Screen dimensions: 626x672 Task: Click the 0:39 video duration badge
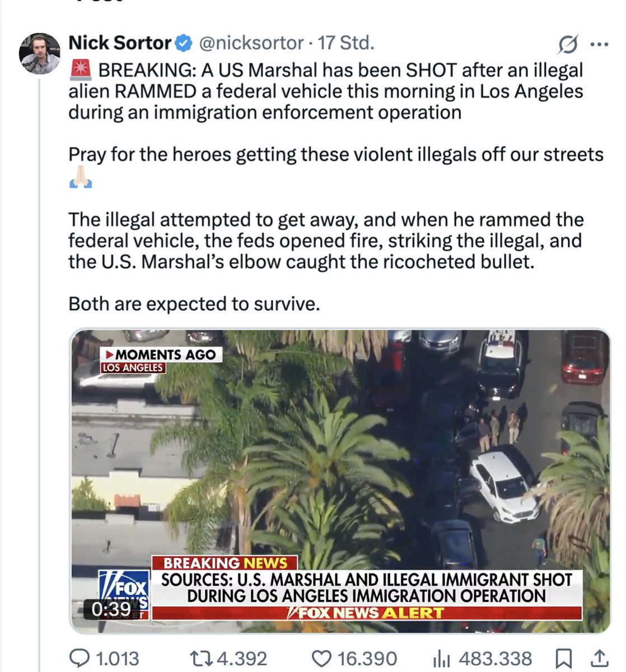[x=110, y=609]
